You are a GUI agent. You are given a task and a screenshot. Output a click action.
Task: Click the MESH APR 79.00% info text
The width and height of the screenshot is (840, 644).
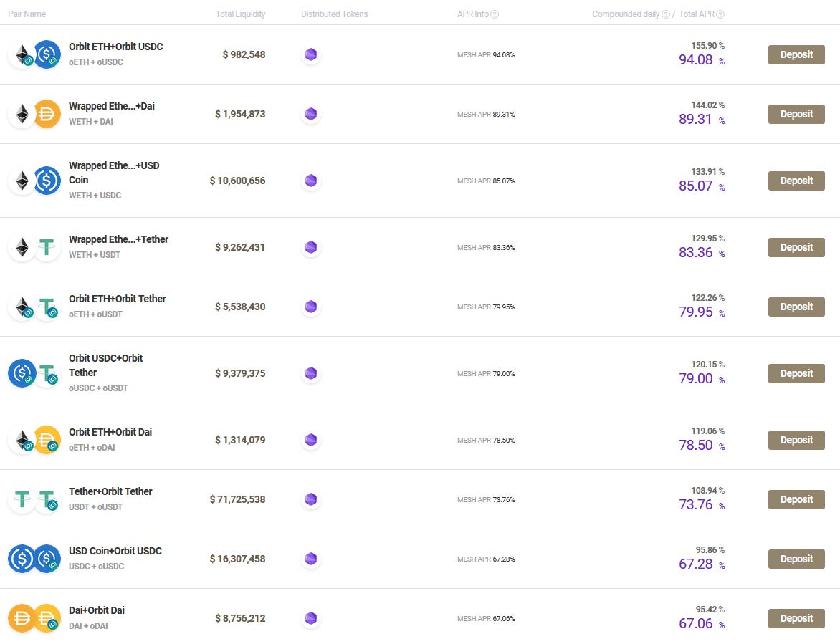tap(486, 373)
